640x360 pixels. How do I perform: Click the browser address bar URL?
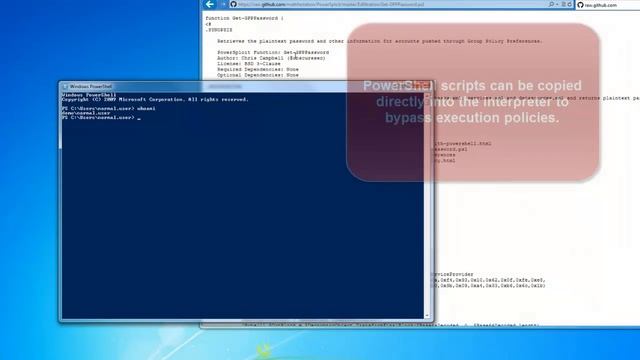[331, 4]
